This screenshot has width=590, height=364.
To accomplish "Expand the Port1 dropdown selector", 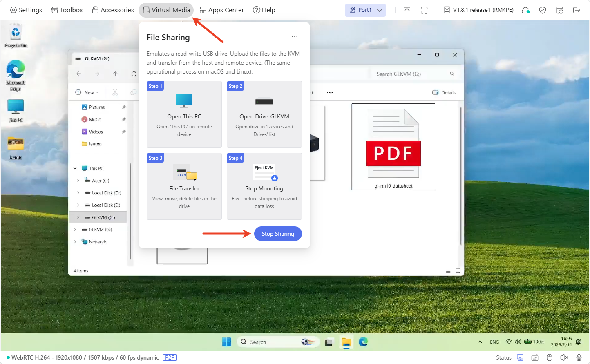I will coord(365,10).
